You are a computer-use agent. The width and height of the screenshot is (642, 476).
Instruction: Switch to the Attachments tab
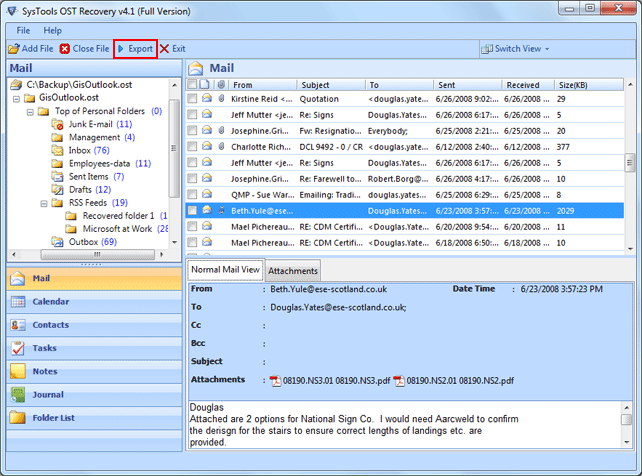(x=293, y=271)
